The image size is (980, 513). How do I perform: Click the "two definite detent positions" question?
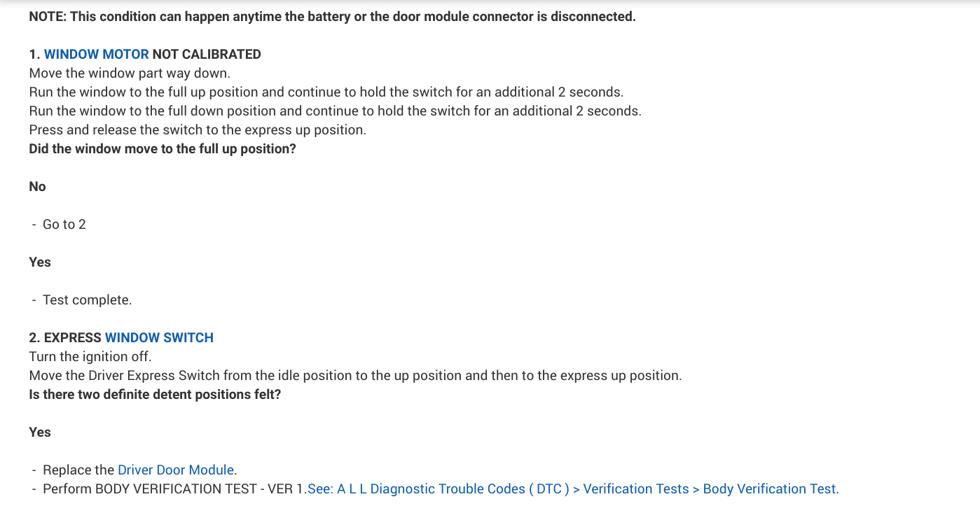[x=155, y=394]
